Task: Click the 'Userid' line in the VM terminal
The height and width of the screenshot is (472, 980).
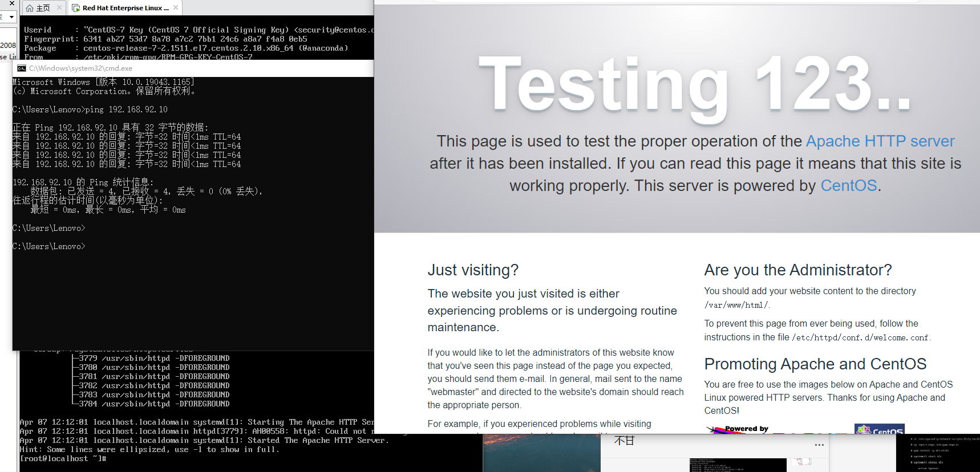Action: [199, 30]
